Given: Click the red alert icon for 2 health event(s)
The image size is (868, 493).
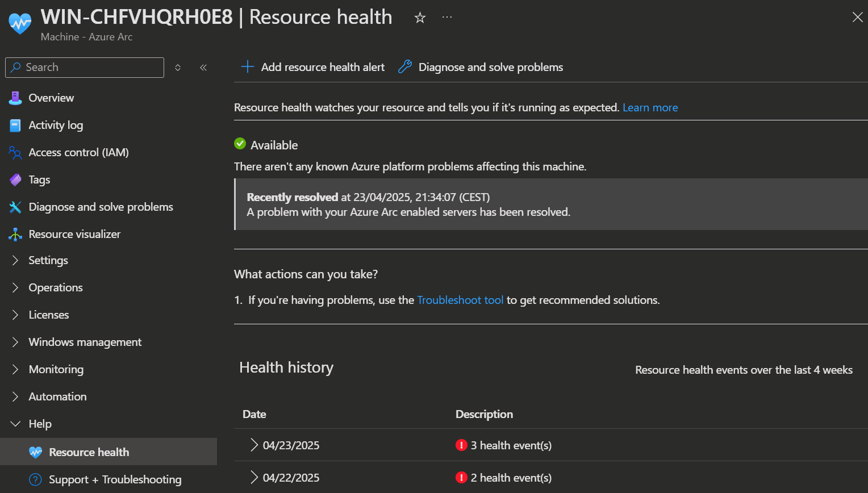Looking at the screenshot, I should (461, 478).
